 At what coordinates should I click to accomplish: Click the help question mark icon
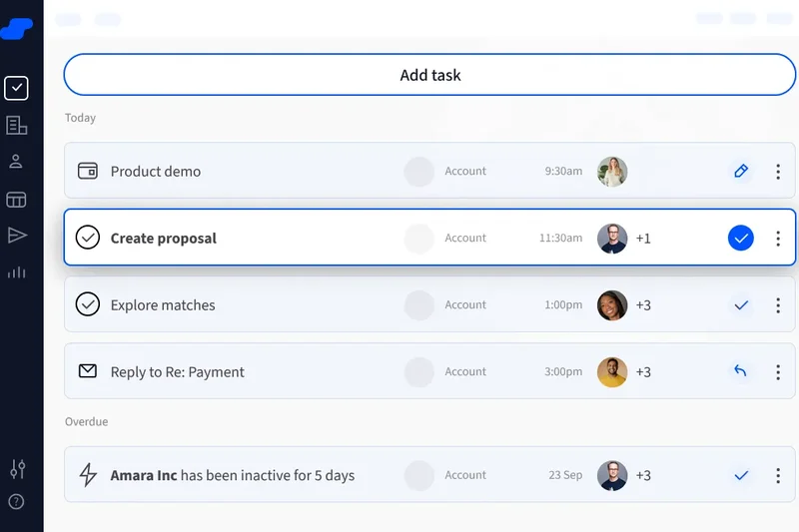point(16,501)
